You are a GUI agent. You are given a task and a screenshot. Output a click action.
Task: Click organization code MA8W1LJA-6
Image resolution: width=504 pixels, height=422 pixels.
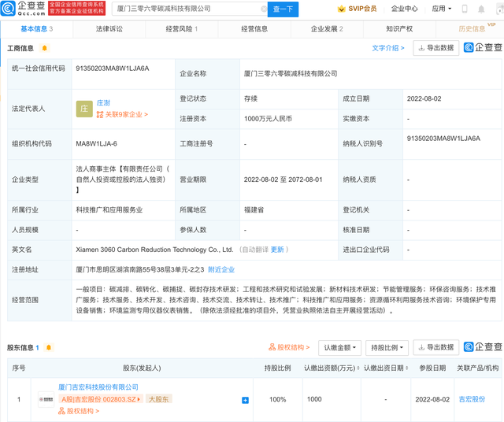tap(96, 143)
